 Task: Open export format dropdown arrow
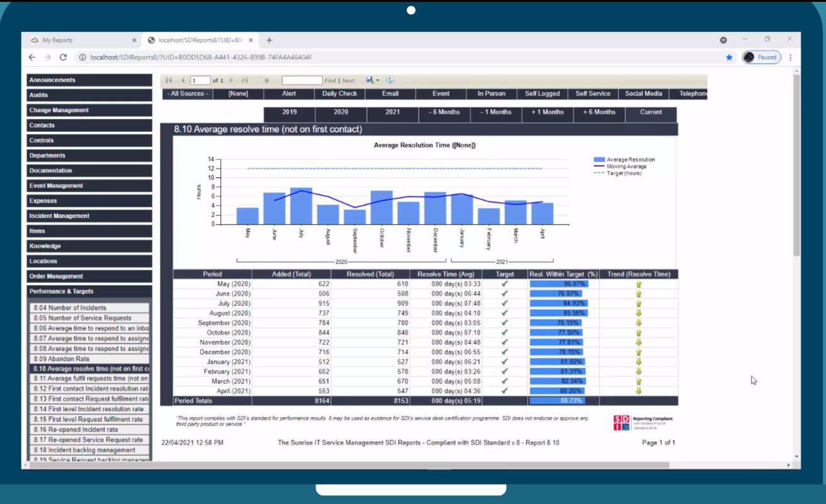377,81
